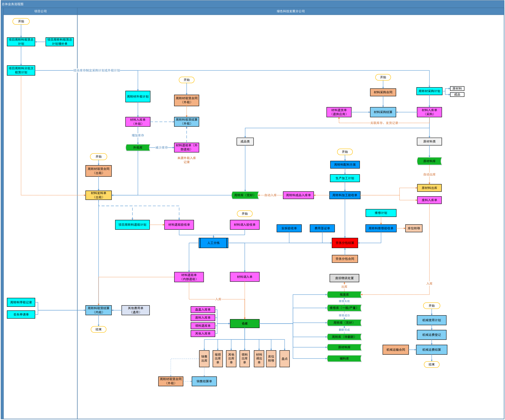The width and height of the screenshot is (505, 420).
Task: Click the 周转材外租计划 cyan box
Action: (138, 96)
